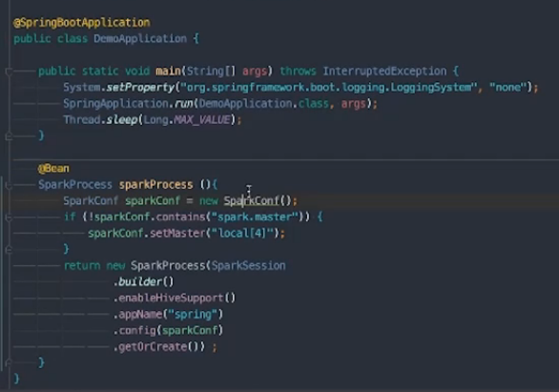This screenshot has height=392, width=559.
Task: Collapse the if block using its gutter fold marker
Action: coord(9,217)
